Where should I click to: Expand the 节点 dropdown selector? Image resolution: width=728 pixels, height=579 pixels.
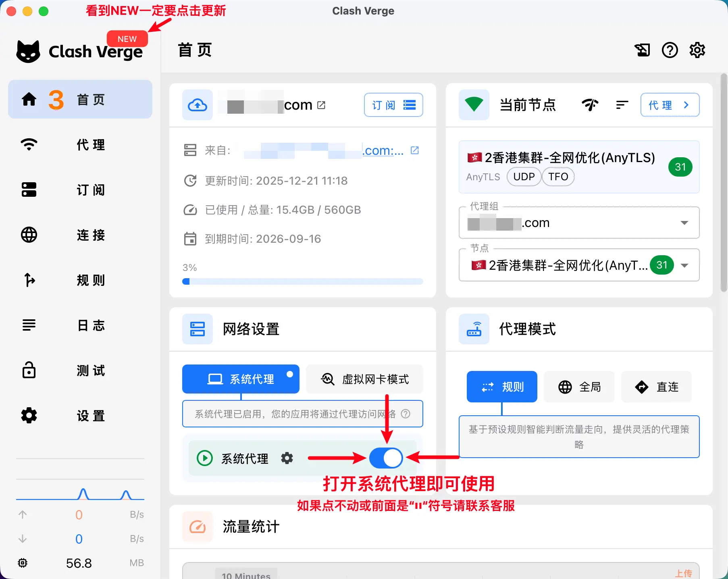(x=684, y=265)
